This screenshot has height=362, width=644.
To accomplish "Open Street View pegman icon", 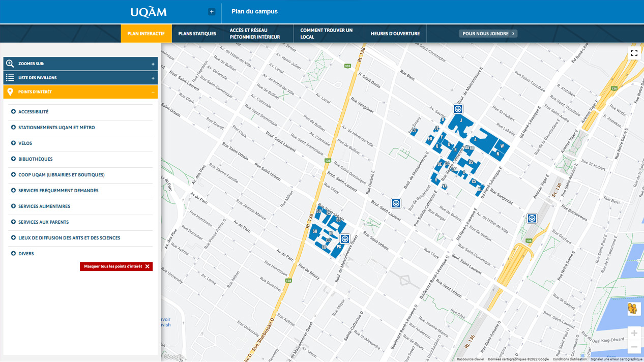I will 633,309.
